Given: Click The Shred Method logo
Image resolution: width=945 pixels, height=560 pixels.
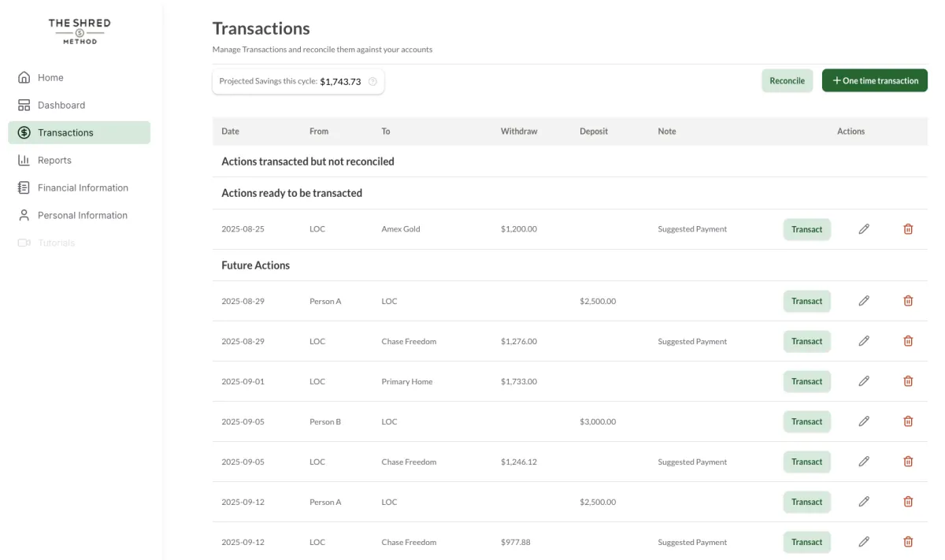Looking at the screenshot, I should coord(80,32).
